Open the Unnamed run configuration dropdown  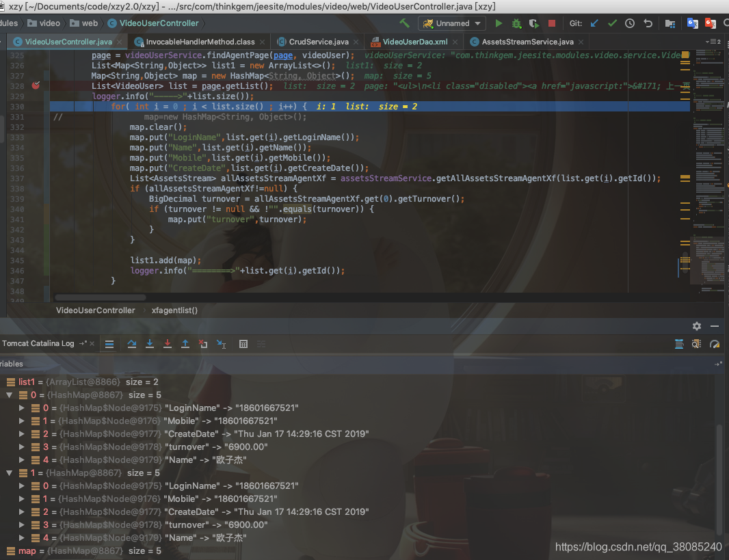click(x=451, y=23)
